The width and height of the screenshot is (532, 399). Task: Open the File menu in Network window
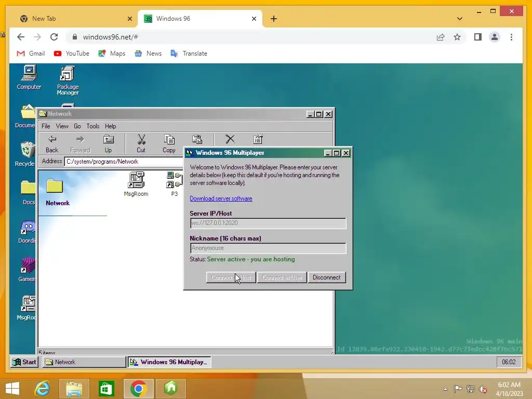click(46, 126)
